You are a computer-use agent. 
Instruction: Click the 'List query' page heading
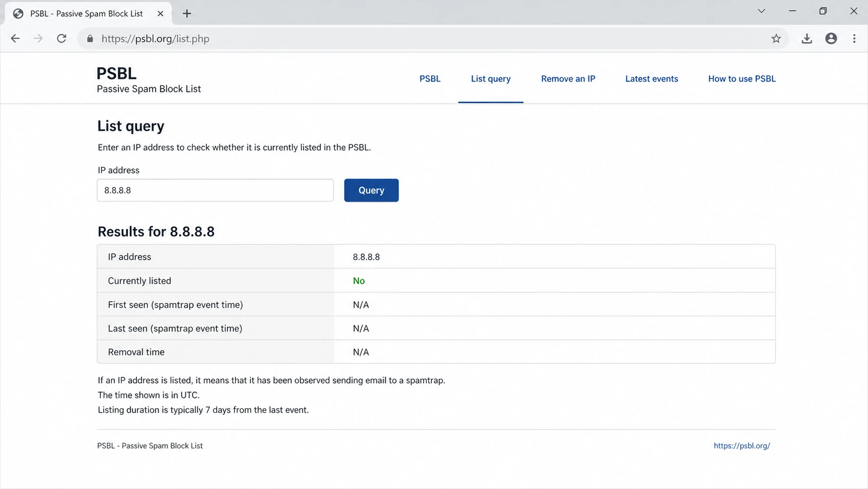tap(131, 126)
